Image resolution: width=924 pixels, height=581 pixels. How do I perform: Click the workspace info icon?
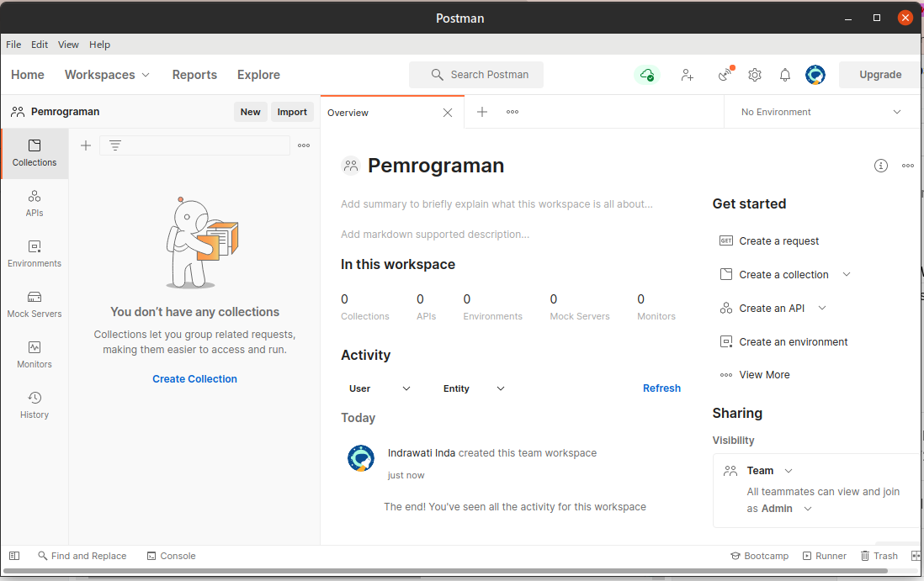[880, 166]
